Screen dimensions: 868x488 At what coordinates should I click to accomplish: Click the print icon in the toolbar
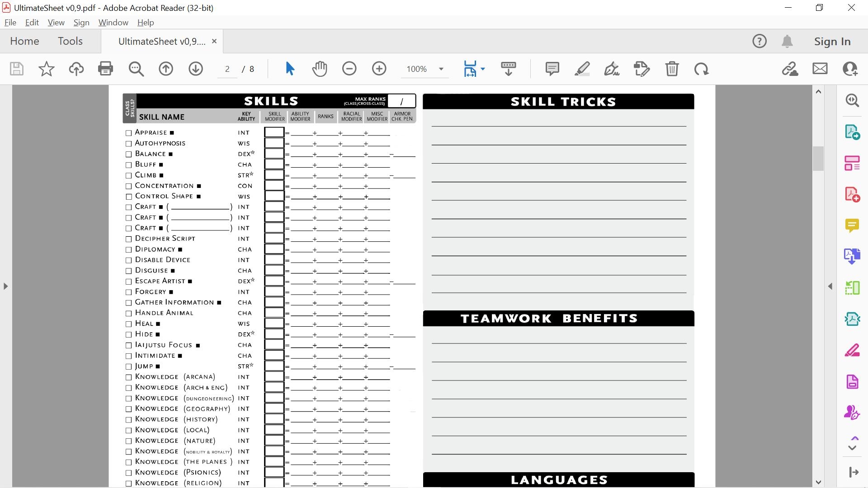click(x=105, y=69)
